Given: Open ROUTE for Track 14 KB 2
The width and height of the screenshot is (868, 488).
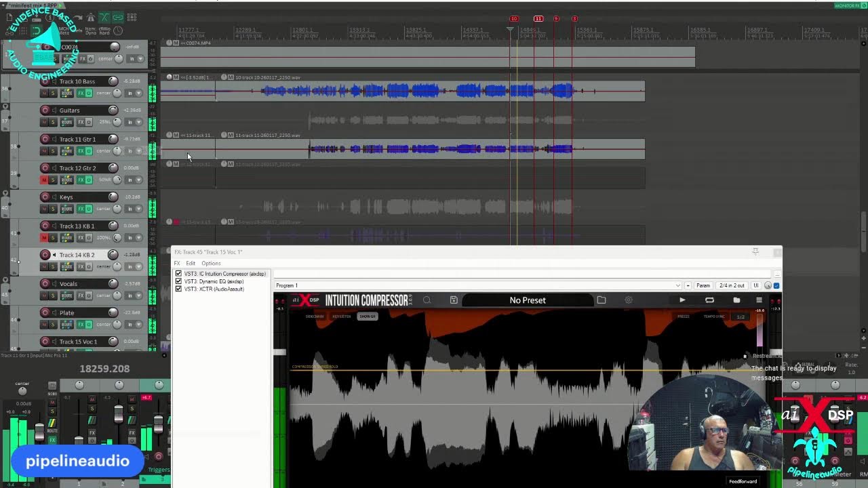Looking at the screenshot, I should click(x=67, y=266).
